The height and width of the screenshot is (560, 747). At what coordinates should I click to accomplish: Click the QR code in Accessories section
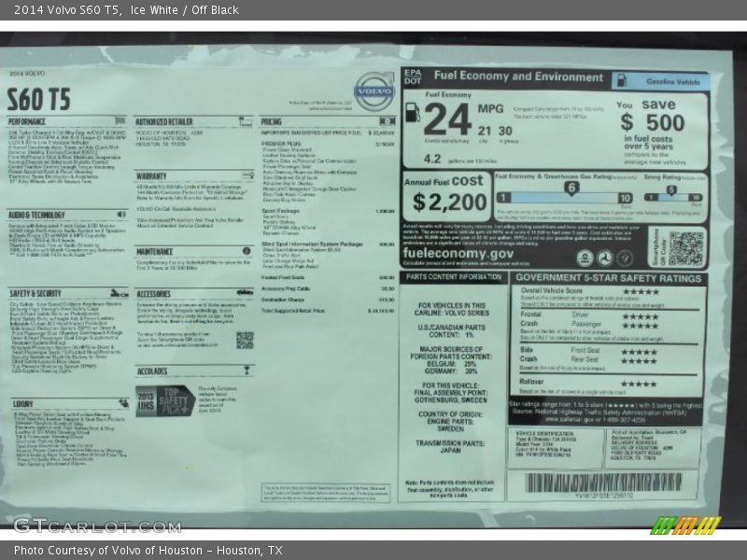[245, 340]
